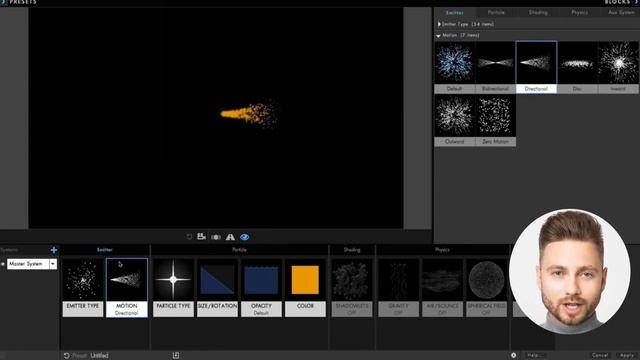Select the Master System name field
Screen dimensions: 640x360
pos(28,264)
